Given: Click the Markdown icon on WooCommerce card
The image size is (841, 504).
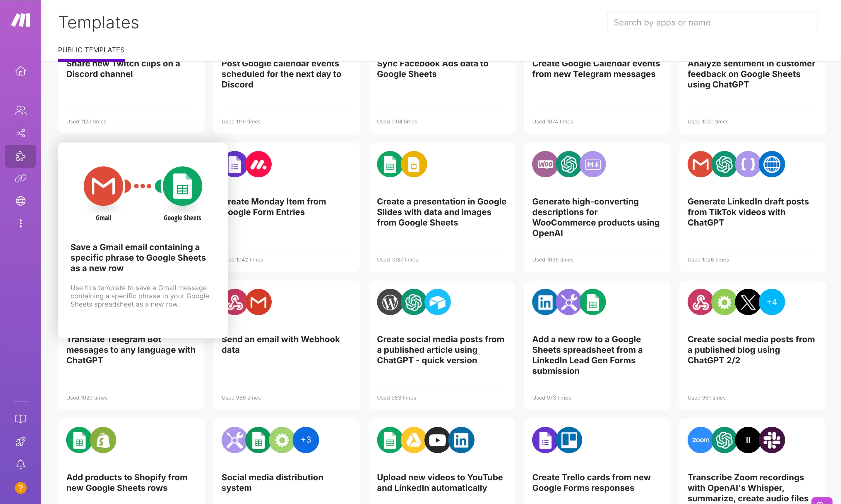Looking at the screenshot, I should pos(593,164).
